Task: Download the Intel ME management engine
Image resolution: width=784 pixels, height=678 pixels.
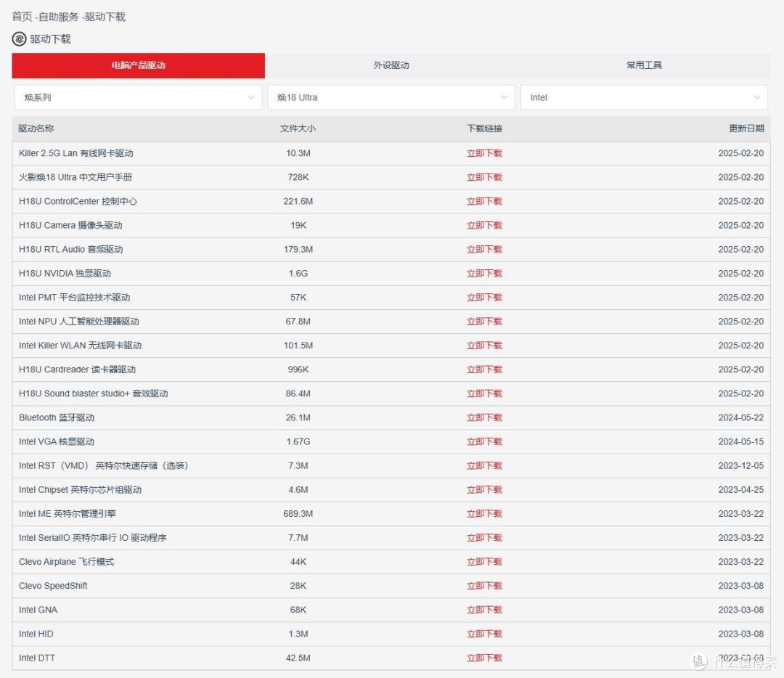Action: pyautogui.click(x=484, y=514)
